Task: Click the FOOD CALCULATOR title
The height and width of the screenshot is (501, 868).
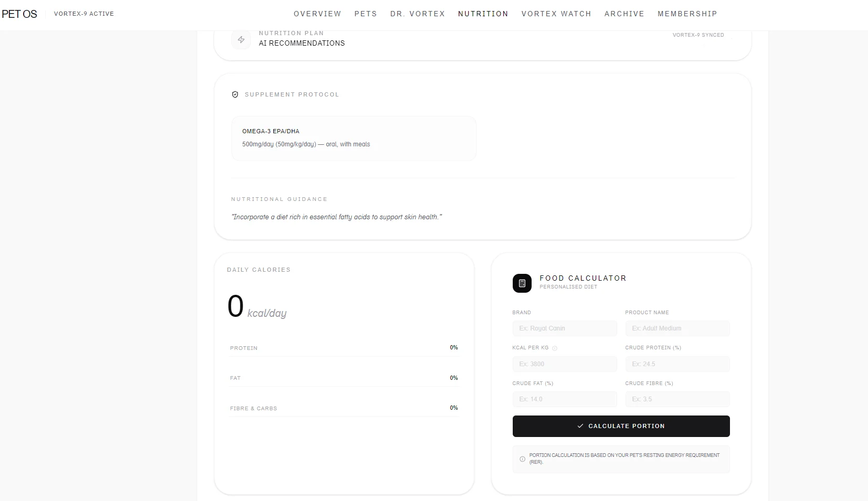Action: coord(583,278)
